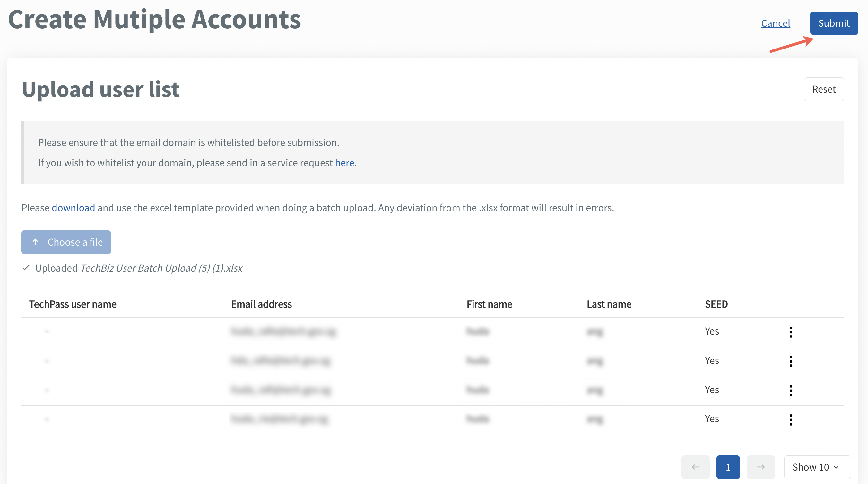
Task: Click the upload arrow on Choose a file
Action: pyautogui.click(x=35, y=242)
